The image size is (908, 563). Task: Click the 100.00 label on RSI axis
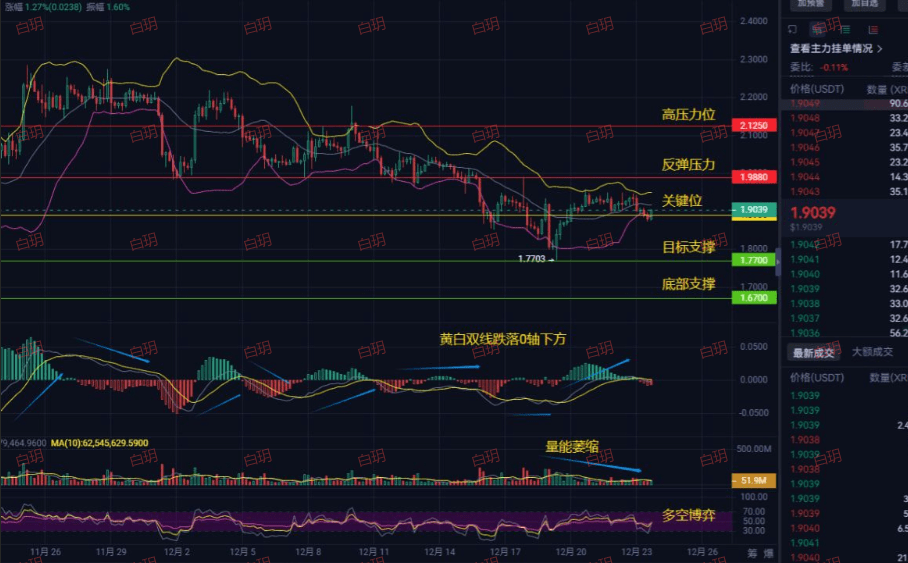(x=754, y=497)
